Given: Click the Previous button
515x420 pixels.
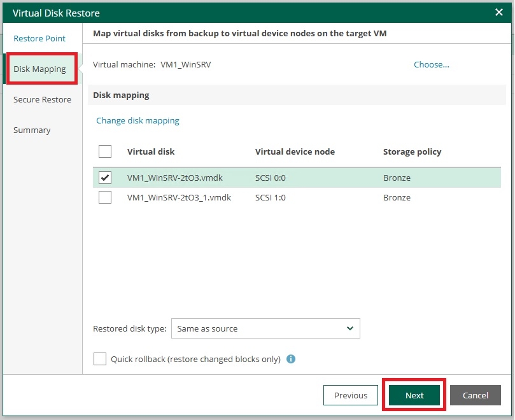Looking at the screenshot, I should pyautogui.click(x=351, y=395).
